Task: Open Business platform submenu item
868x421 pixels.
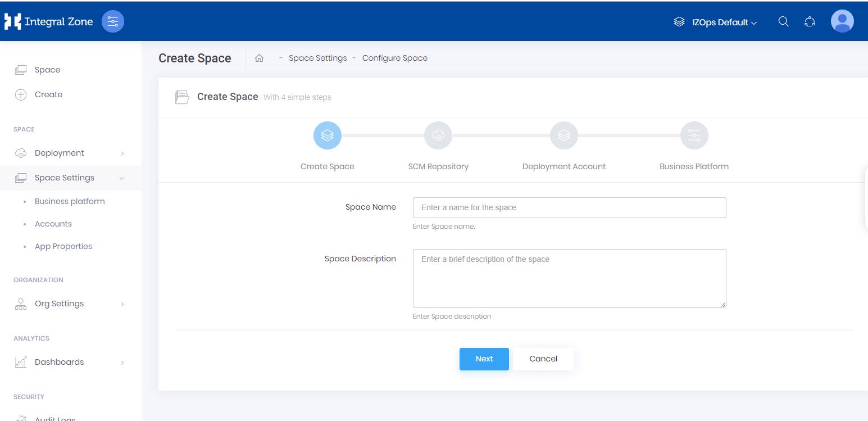Action: click(x=70, y=201)
